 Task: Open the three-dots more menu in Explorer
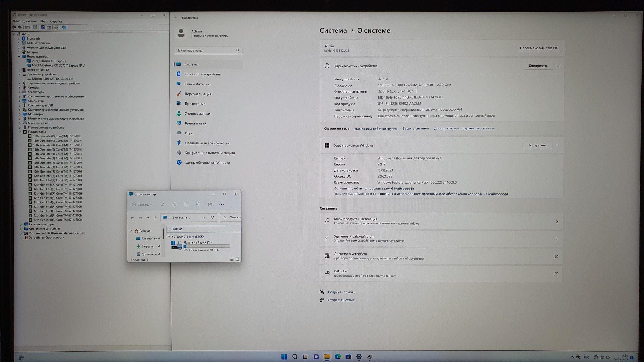[x=221, y=205]
